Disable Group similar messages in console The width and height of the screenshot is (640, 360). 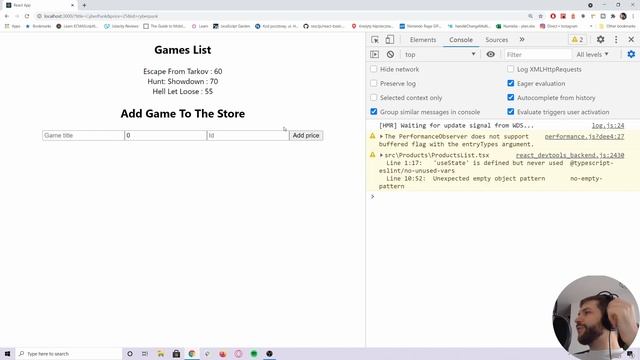coord(373,111)
